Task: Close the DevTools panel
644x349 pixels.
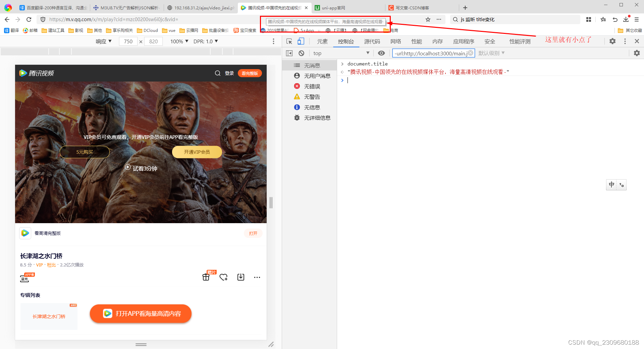Action: [x=637, y=41]
